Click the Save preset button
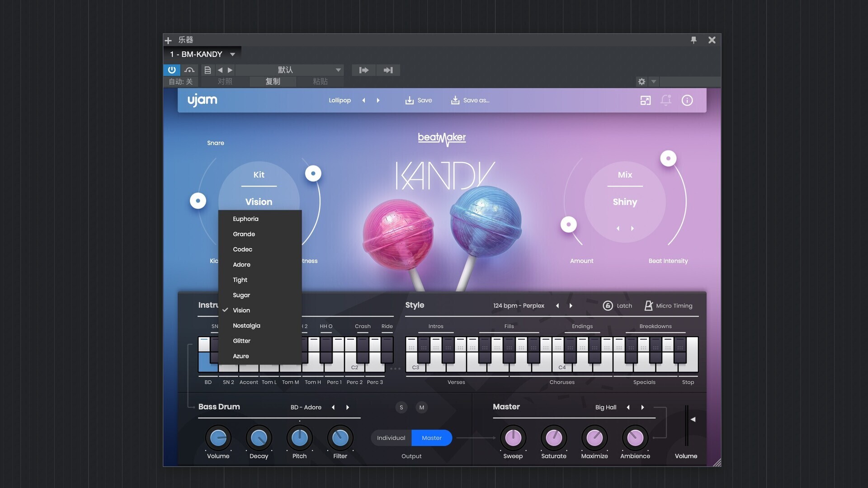Viewport: 868px width, 488px height. tap(419, 100)
